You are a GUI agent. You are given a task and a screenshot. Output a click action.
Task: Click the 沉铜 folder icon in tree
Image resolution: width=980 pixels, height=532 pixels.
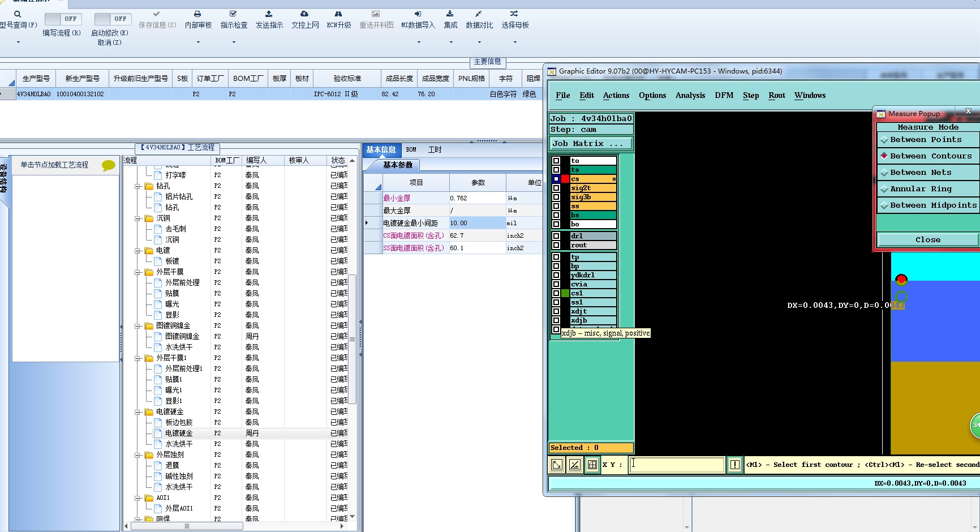149,218
